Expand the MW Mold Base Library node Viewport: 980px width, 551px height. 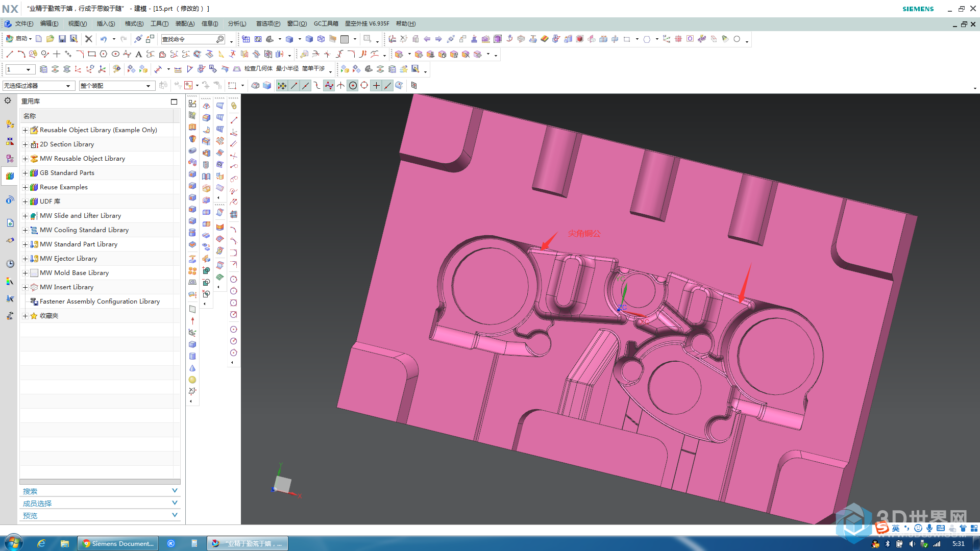click(25, 273)
